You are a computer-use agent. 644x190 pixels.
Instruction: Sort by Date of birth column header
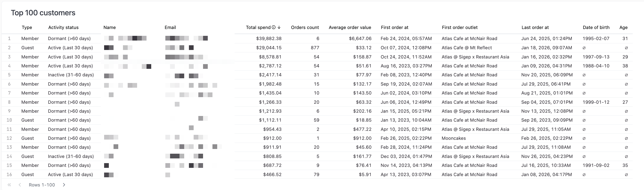pos(596,28)
